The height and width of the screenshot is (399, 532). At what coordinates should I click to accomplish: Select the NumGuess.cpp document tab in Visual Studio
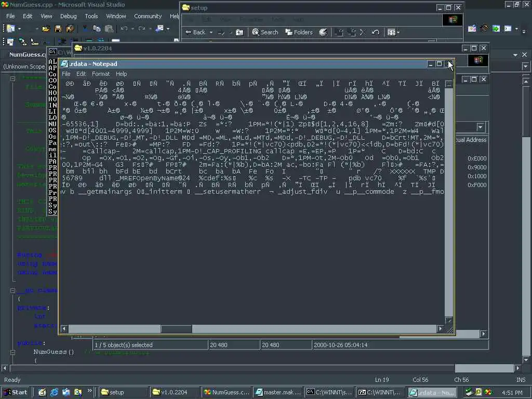(x=27, y=55)
